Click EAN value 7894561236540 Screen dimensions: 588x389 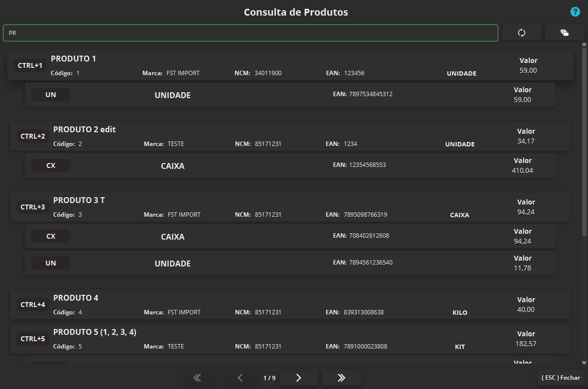(x=371, y=263)
